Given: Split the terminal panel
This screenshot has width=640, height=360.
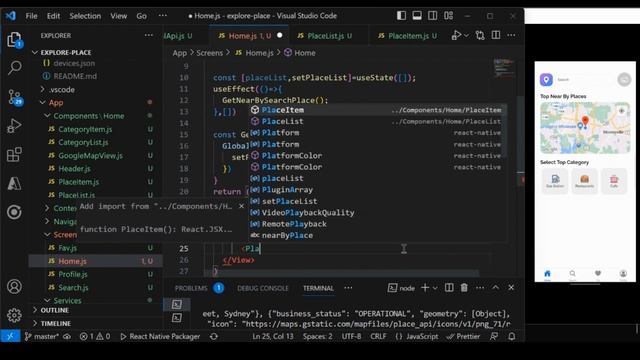Looking at the screenshot, I should tap(449, 288).
